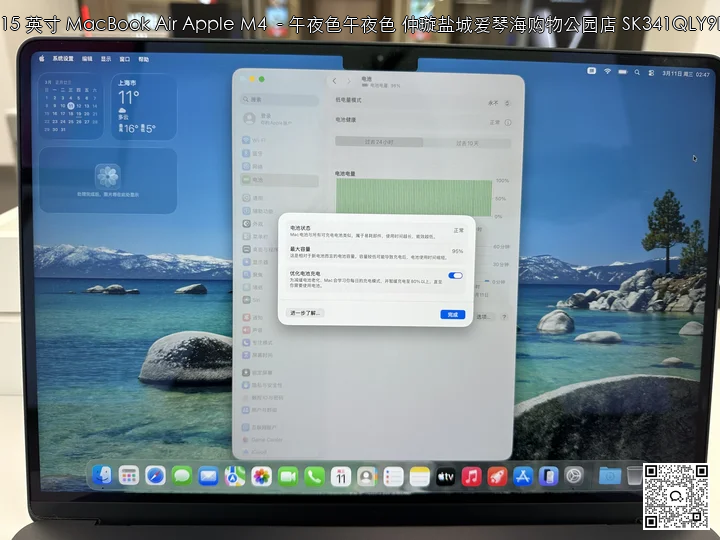Click the input source icon in menu bar

[592, 71]
